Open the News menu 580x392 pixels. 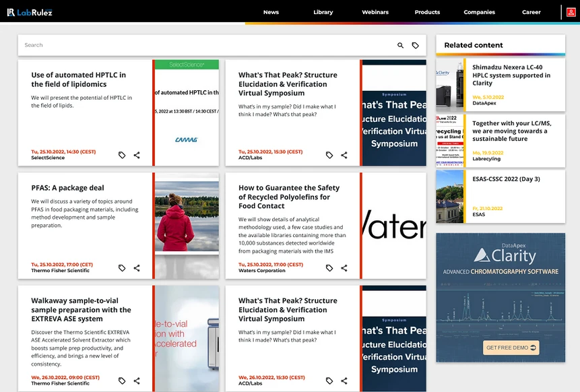271,12
